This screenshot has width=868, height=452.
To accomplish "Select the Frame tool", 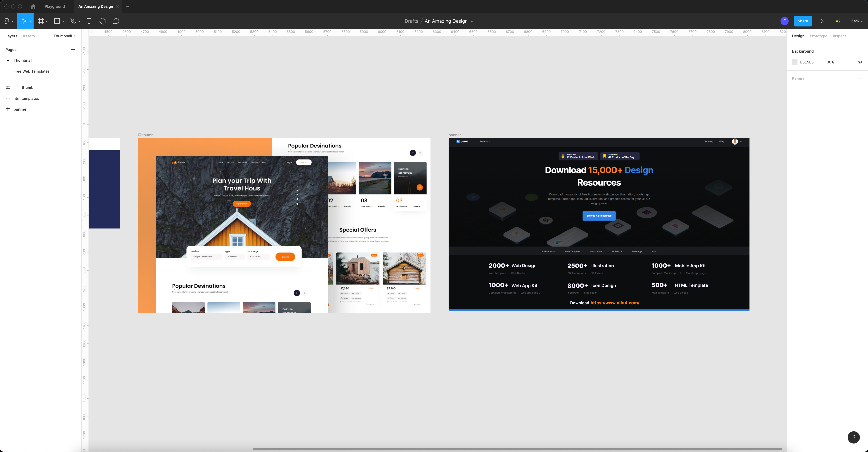I will click(x=41, y=21).
